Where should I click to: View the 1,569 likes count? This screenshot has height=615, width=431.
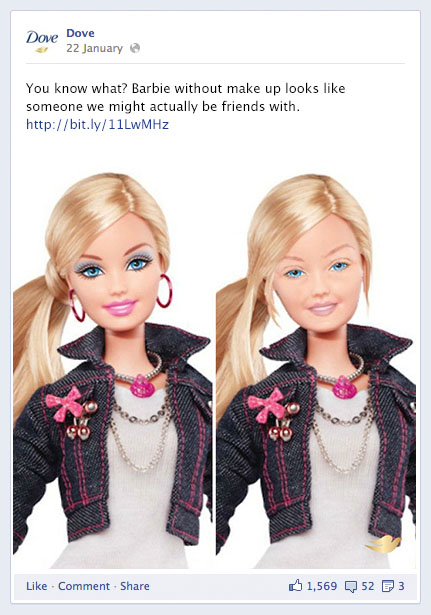point(322,586)
